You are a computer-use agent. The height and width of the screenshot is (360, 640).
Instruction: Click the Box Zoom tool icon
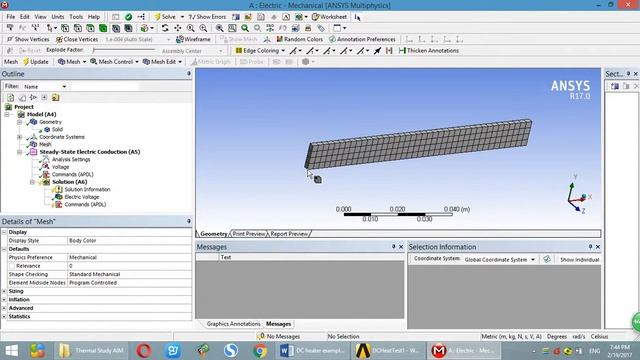[x=232, y=28]
